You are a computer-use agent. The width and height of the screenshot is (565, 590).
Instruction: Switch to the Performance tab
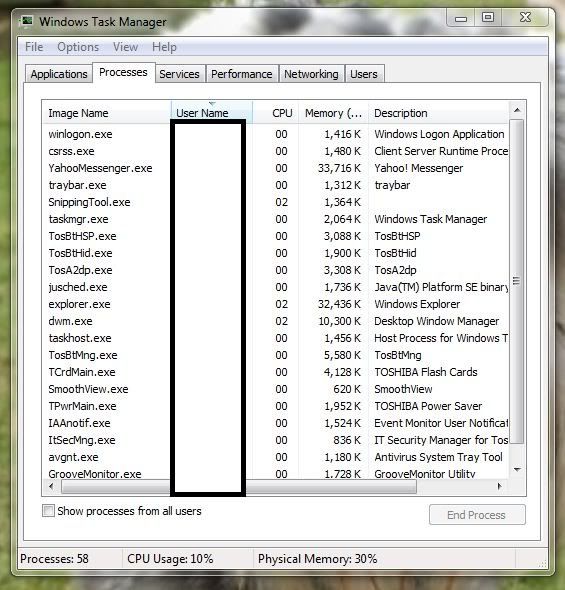click(241, 74)
